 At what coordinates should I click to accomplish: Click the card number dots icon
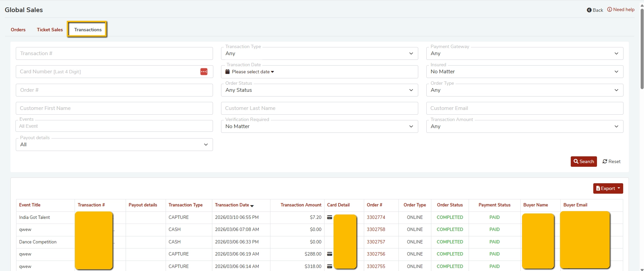(204, 72)
